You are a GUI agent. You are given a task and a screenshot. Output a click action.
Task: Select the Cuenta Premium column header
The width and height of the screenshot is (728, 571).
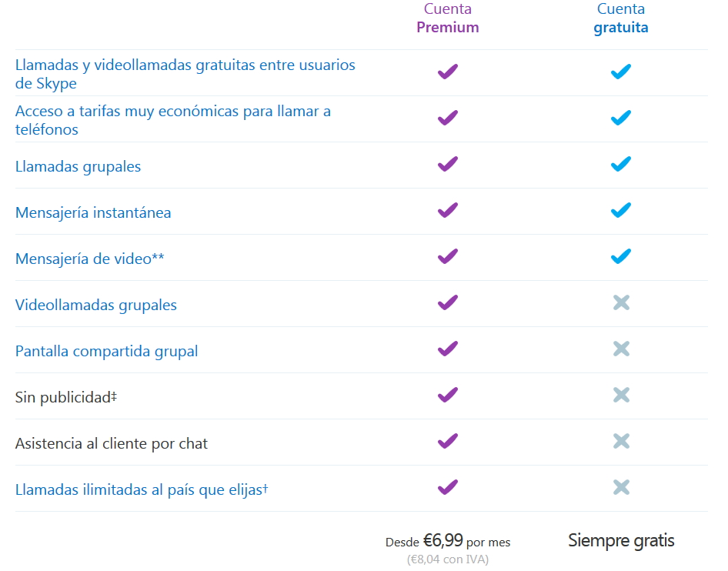pos(447,18)
